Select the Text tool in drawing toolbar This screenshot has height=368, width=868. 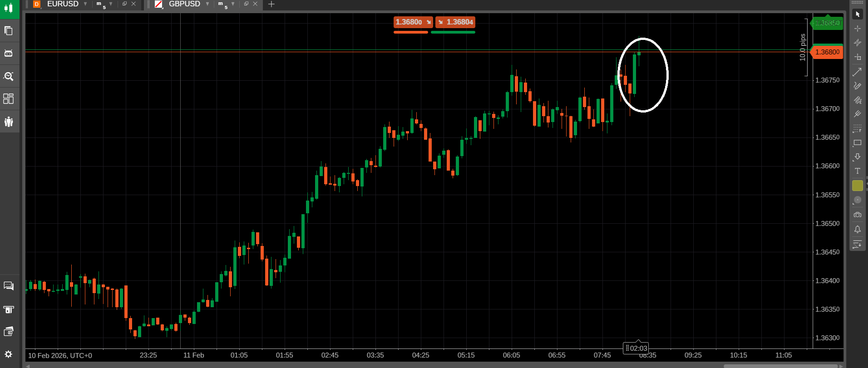857,171
